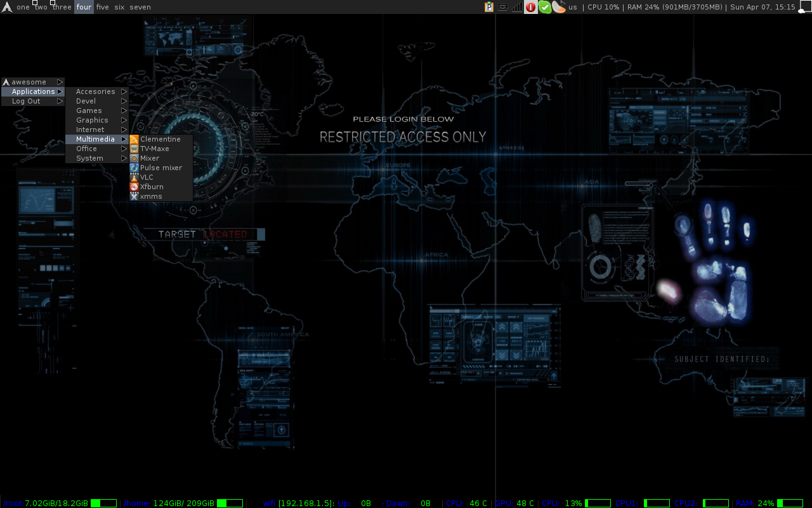Switch to workspace tag "seven"
The image size is (812, 508).
[140, 7]
